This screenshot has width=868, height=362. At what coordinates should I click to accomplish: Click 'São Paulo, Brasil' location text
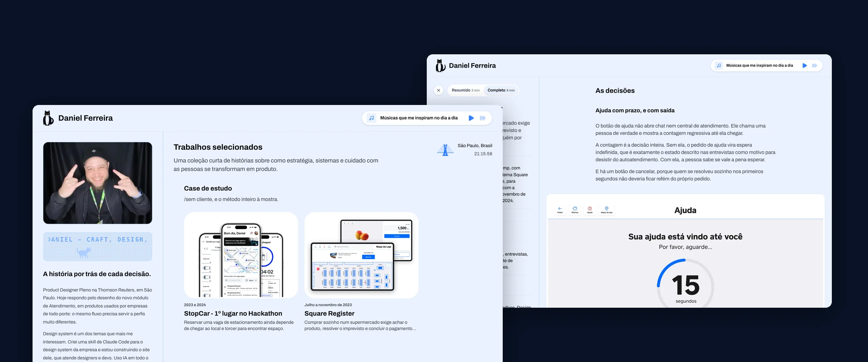point(475,146)
